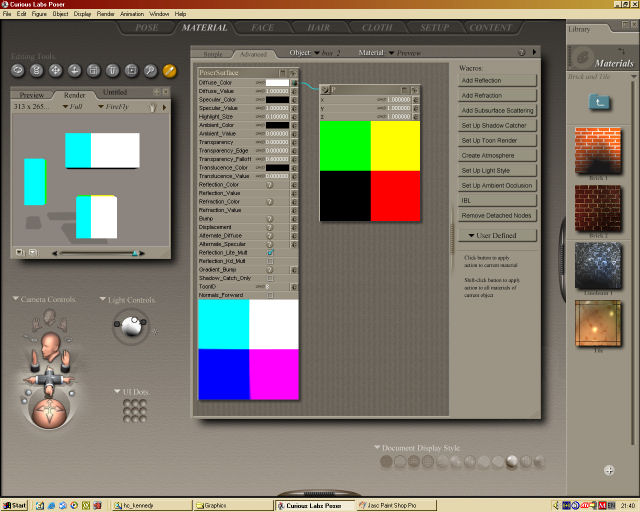
Task: Open the FireFly renderer dropdown
Action: [x=120, y=104]
